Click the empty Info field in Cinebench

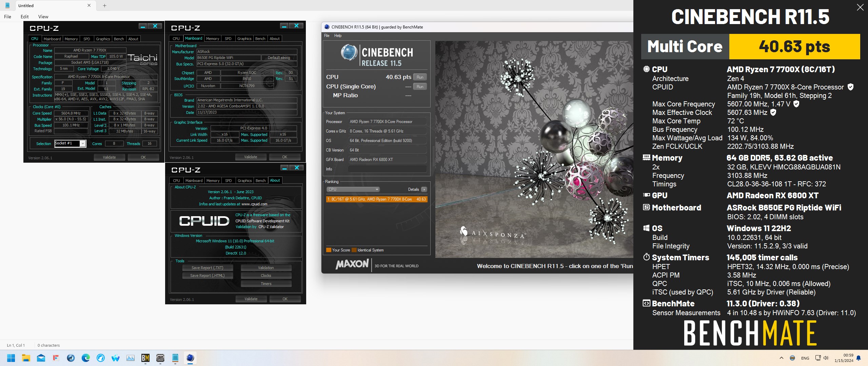click(387, 169)
